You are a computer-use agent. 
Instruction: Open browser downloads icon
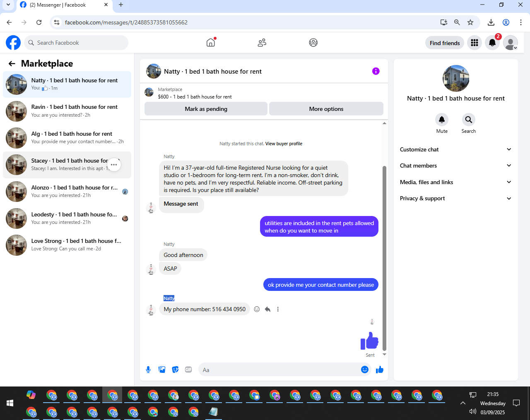click(491, 22)
